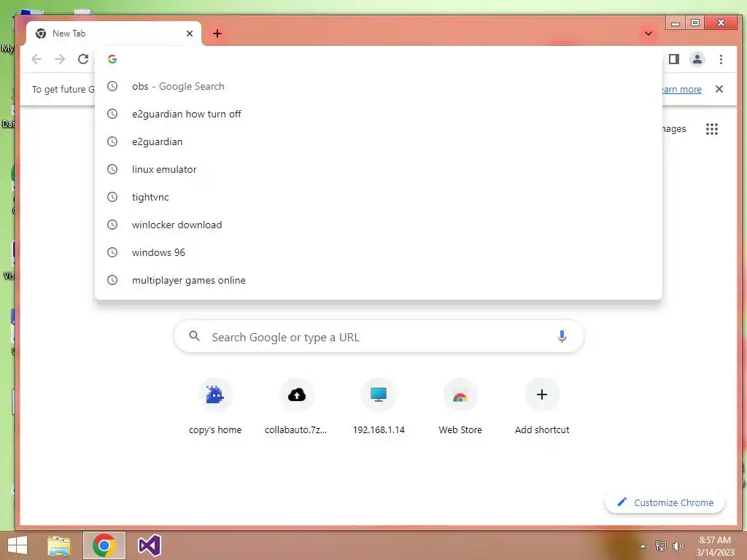Select the obs Google Search suggestion
The width and height of the screenshot is (747, 560).
[379, 86]
